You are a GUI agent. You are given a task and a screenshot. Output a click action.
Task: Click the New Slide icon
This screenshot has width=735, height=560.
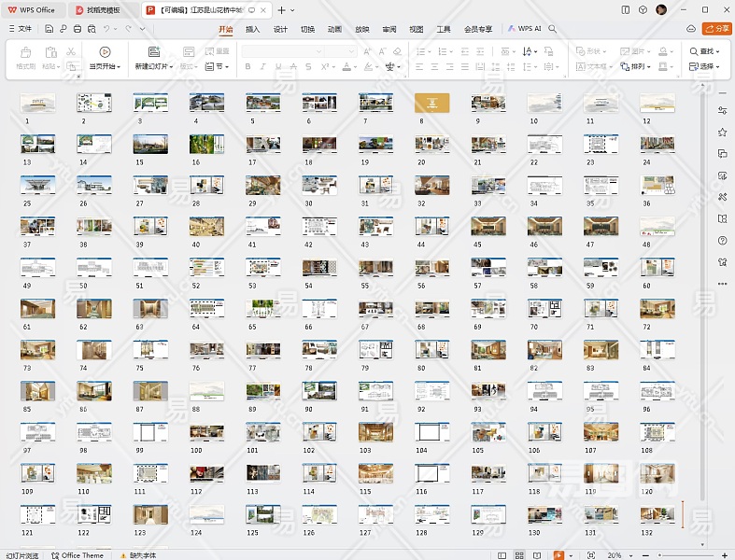tap(152, 53)
